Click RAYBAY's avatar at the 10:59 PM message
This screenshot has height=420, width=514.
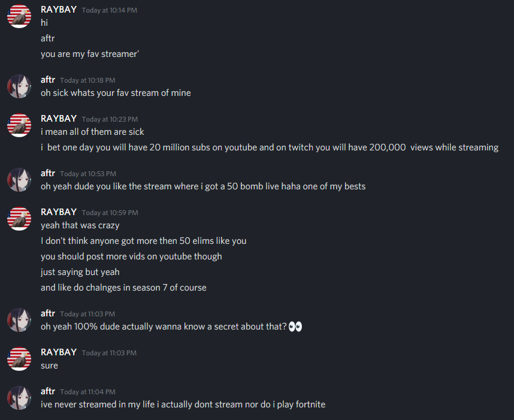point(19,218)
